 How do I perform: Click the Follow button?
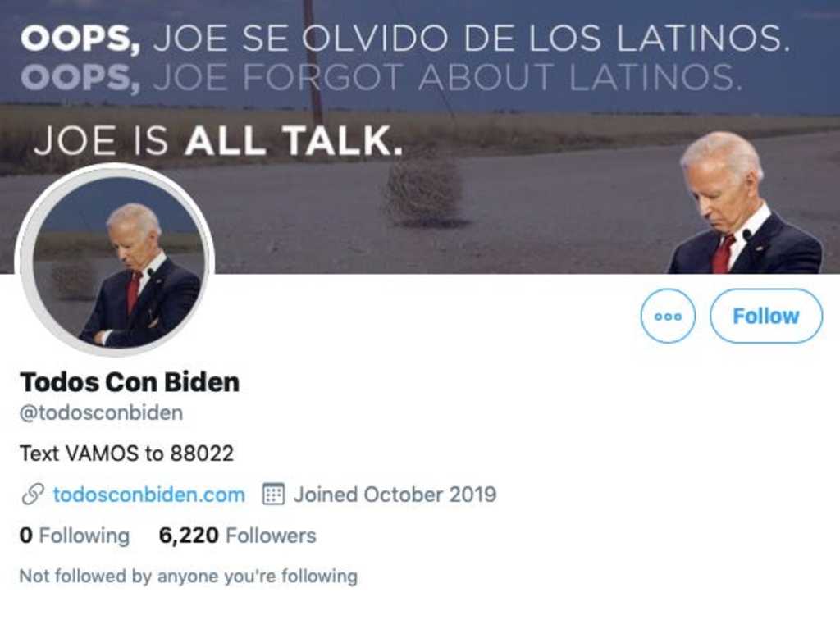(x=766, y=316)
